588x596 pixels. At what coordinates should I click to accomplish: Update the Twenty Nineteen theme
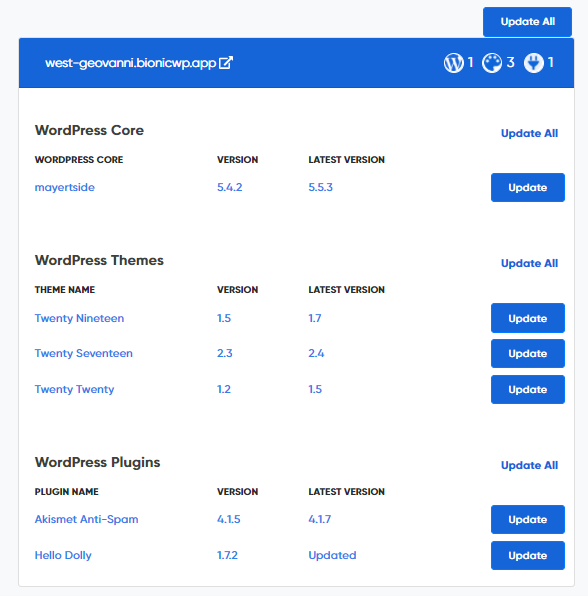pos(528,318)
